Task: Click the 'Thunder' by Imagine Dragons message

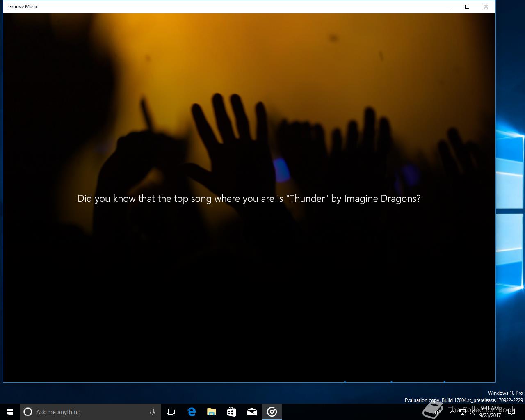Action: coord(249,199)
